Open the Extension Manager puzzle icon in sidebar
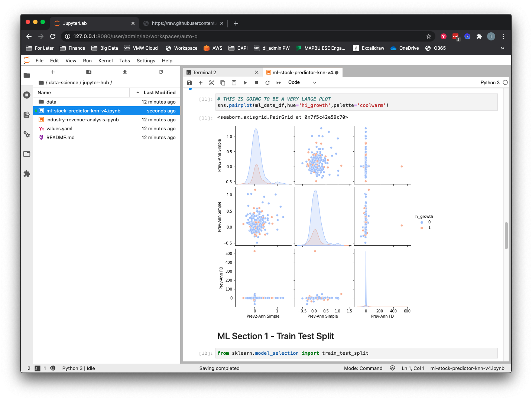This screenshot has height=400, width=532. click(27, 174)
